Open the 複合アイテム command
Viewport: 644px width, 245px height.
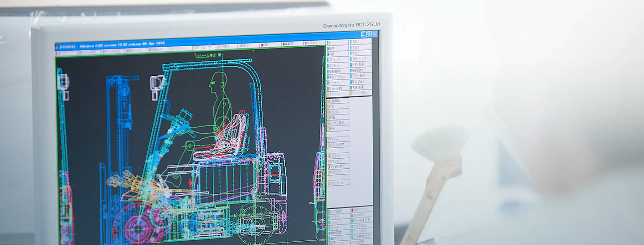tap(338, 77)
